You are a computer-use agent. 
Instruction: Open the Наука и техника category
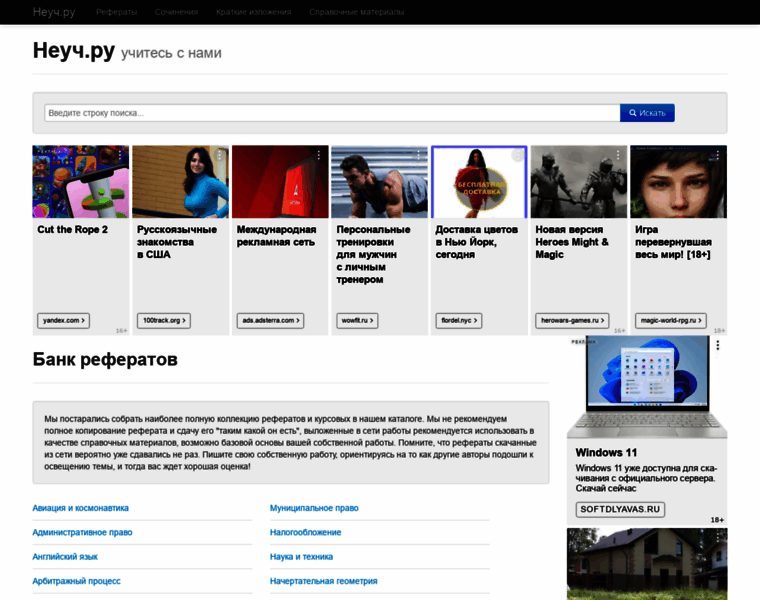coord(301,556)
